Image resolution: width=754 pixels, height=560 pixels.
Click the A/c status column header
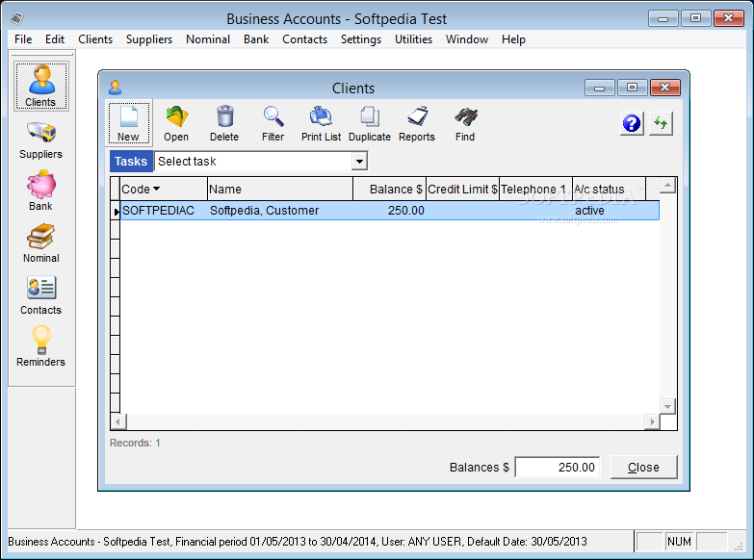point(609,189)
